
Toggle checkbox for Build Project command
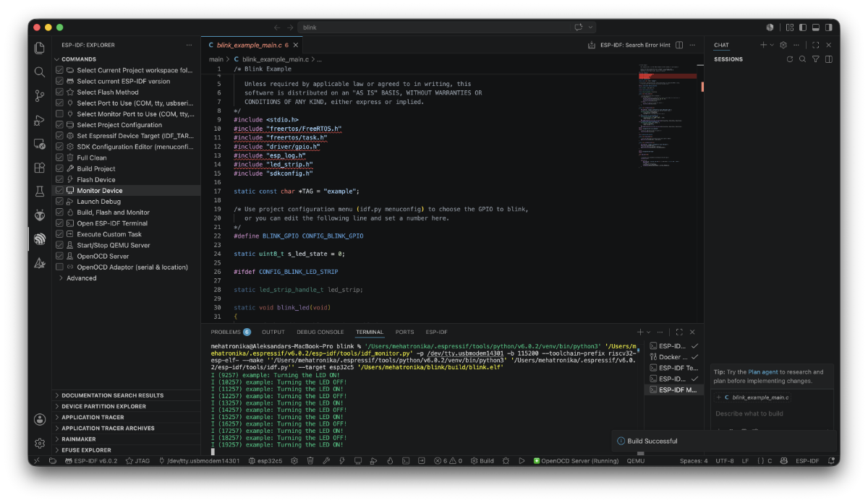60,168
